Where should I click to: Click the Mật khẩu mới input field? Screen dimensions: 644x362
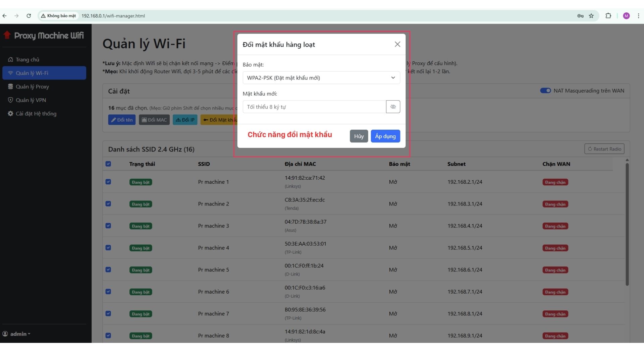pyautogui.click(x=314, y=107)
